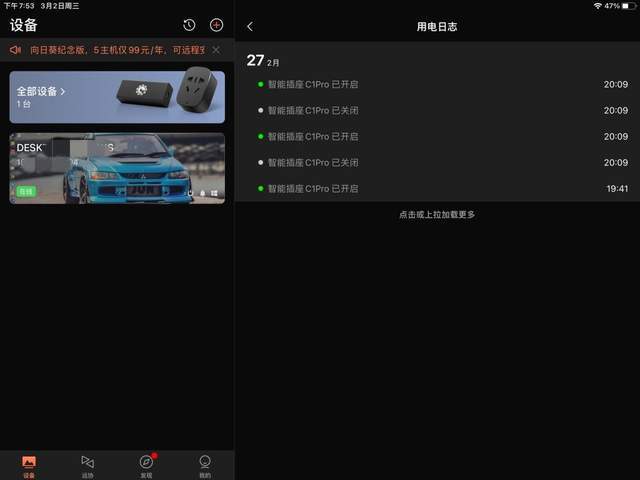
Task: Switch to the 设备 bottom tab
Action: pos(29,466)
